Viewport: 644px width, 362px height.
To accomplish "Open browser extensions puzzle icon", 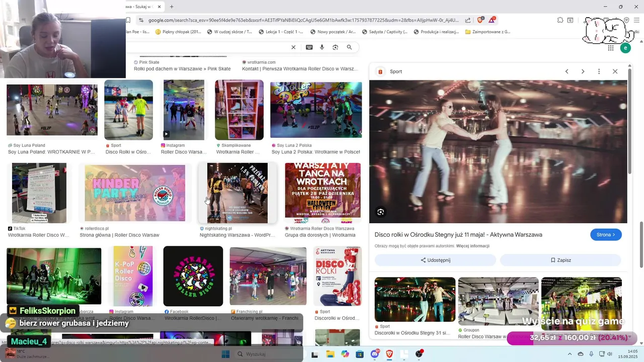I will click(560, 20).
